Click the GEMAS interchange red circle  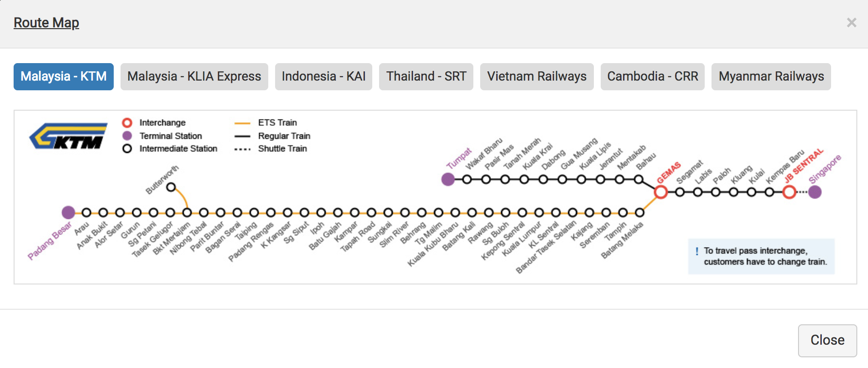[660, 192]
